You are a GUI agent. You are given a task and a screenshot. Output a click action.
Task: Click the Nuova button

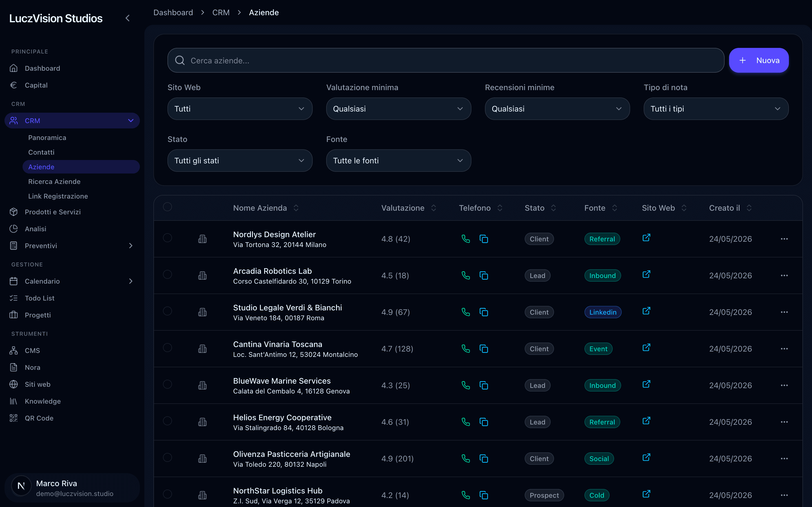click(x=759, y=60)
